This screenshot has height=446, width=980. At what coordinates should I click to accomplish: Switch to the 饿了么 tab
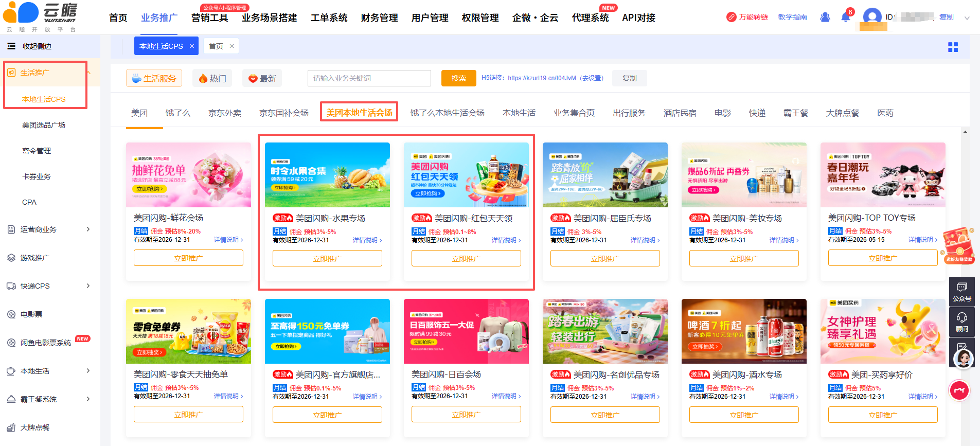pyautogui.click(x=177, y=113)
